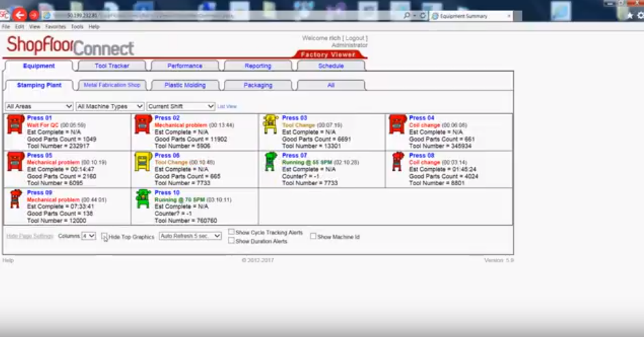This screenshot has height=337, width=644.
Task: Open the Auto Refresh interval selector
Action: click(190, 236)
